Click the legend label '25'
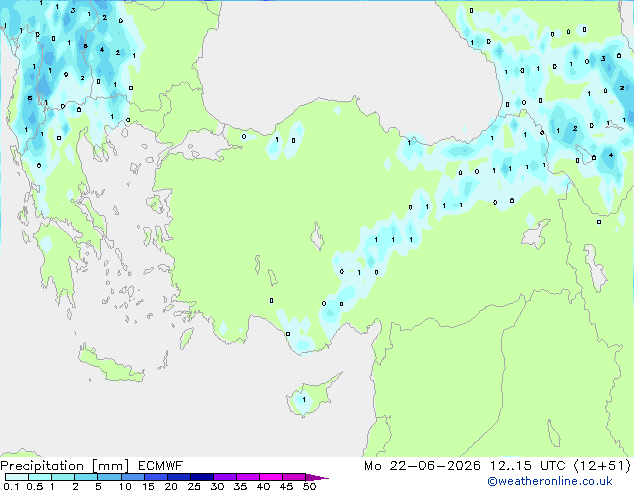634x490 pixels. tap(194, 486)
